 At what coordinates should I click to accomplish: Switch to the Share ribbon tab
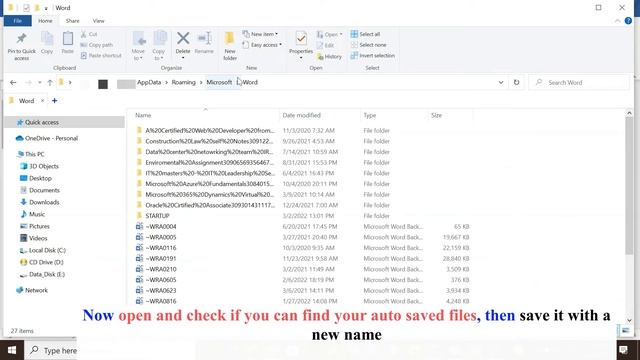pyautogui.click(x=72, y=21)
